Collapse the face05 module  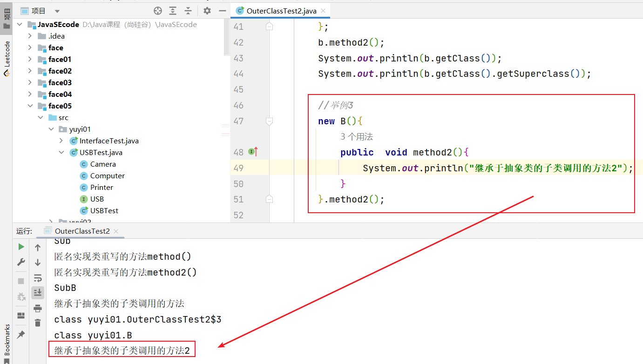pyautogui.click(x=30, y=106)
